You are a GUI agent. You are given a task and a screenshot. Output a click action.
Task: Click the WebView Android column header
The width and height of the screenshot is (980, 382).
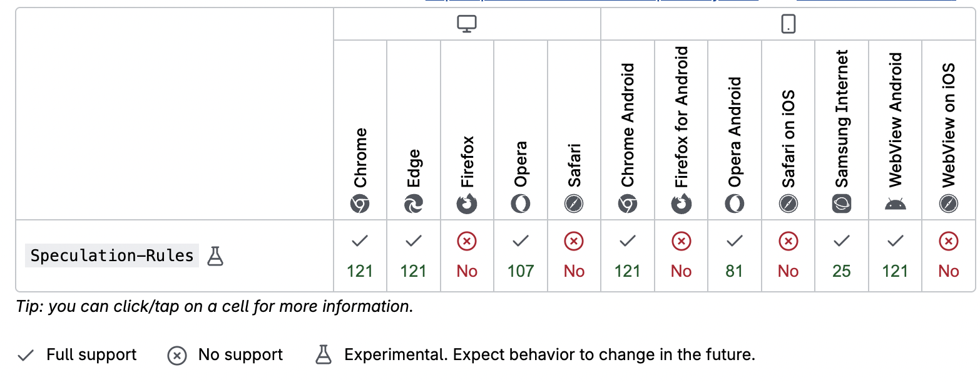coord(895,132)
